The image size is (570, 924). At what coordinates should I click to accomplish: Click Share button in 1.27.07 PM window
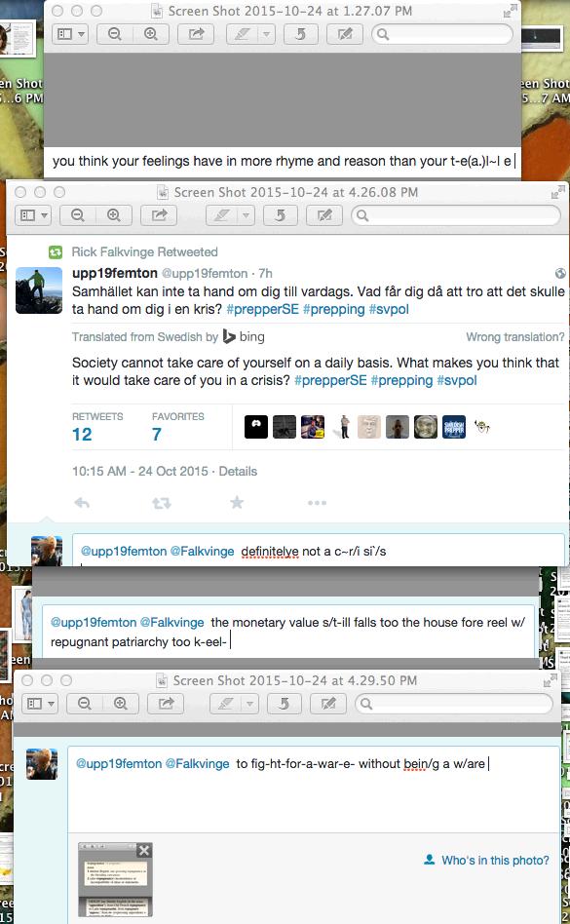[x=196, y=34]
